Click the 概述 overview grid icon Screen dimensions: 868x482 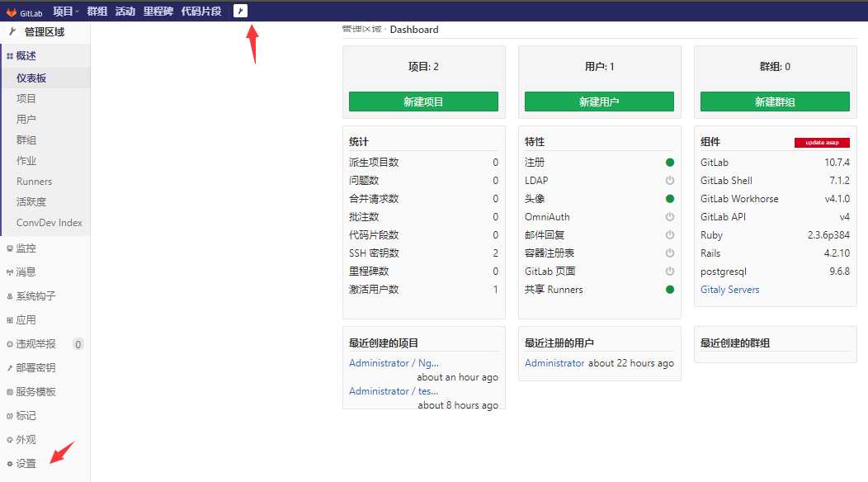pos(9,56)
